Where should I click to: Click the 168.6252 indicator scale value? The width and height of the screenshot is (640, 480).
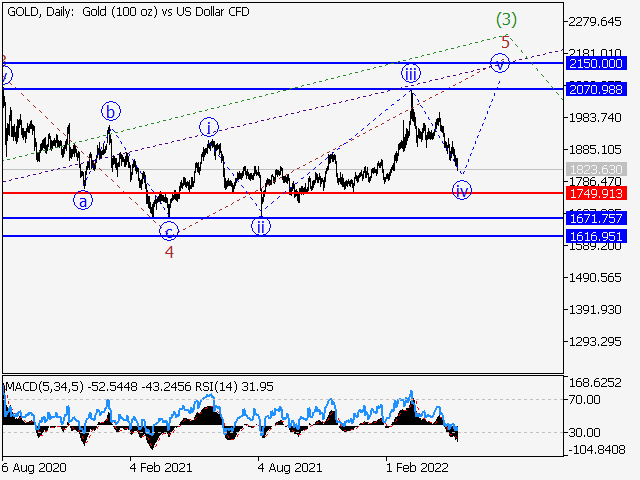(595, 383)
